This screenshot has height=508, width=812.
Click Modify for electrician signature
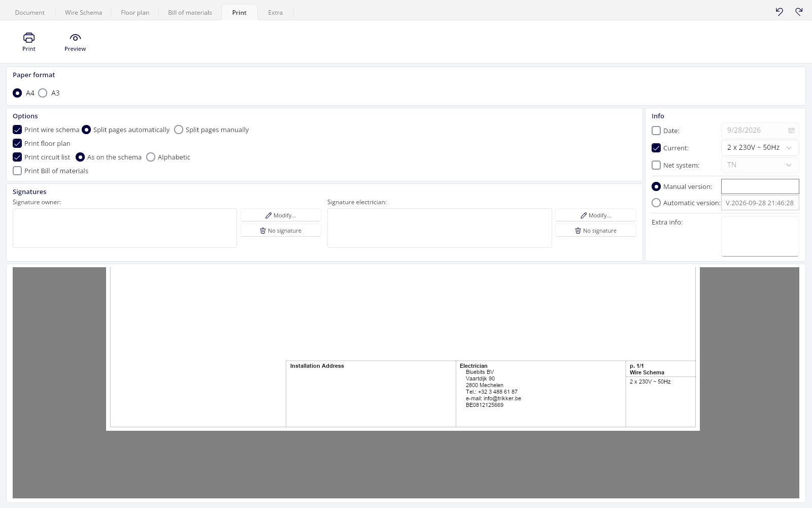(596, 215)
